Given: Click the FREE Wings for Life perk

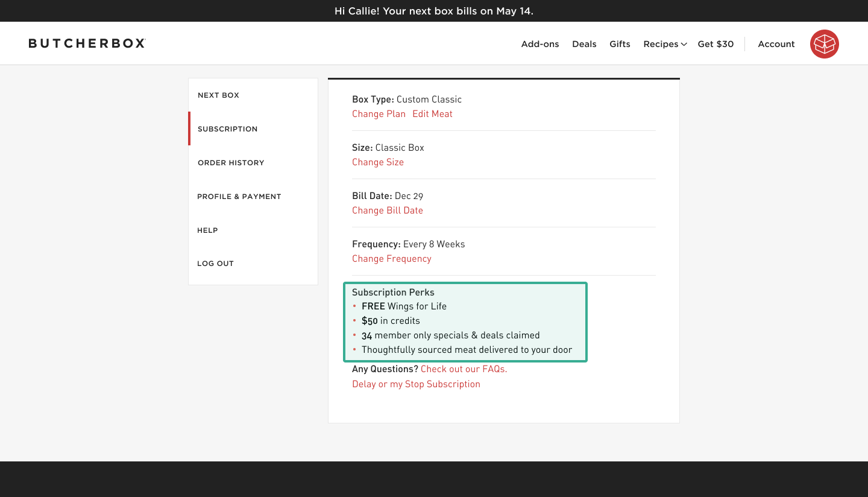Looking at the screenshot, I should pyautogui.click(x=404, y=306).
